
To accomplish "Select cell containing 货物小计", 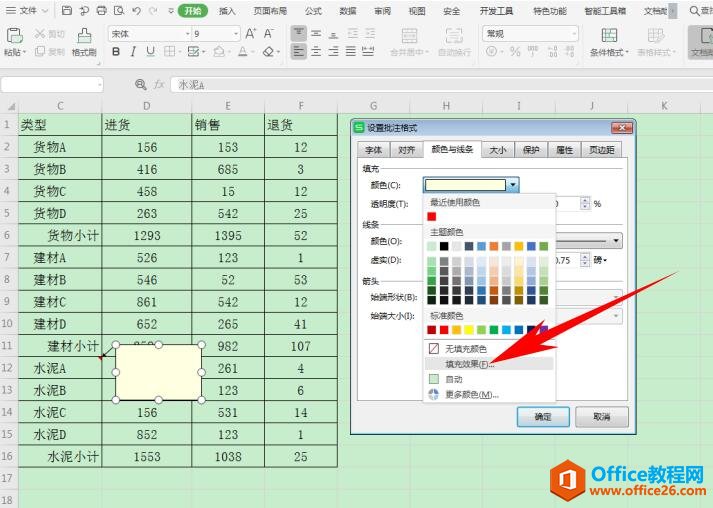I will [60, 235].
